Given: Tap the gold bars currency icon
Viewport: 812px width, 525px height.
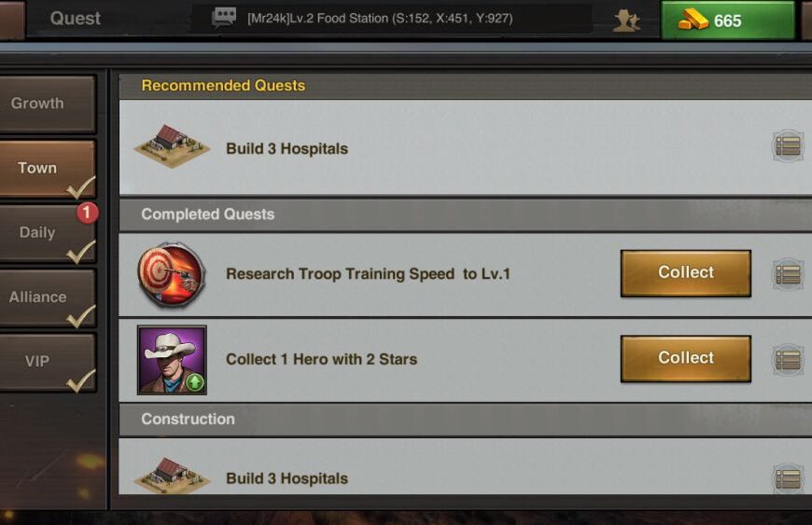Looking at the screenshot, I should [x=693, y=21].
